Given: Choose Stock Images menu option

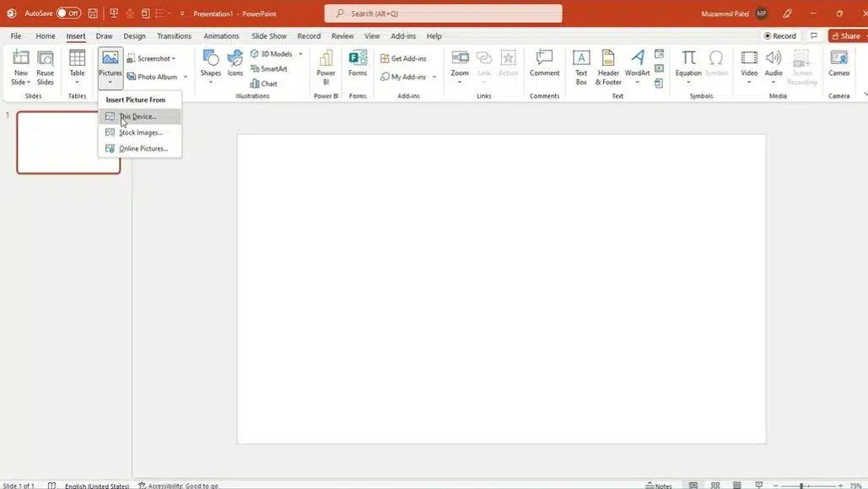Looking at the screenshot, I should [140, 132].
